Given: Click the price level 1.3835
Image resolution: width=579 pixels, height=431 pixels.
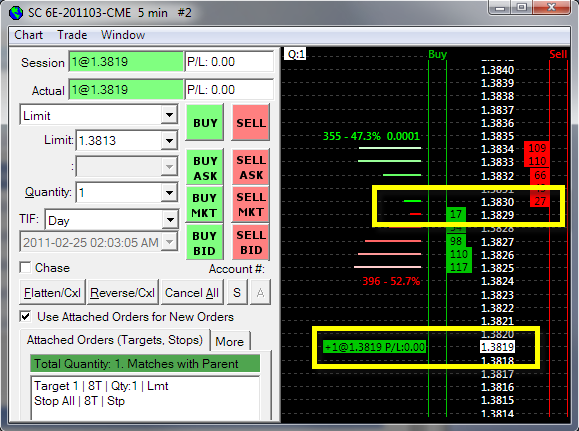Looking at the screenshot, I should pos(497,136).
